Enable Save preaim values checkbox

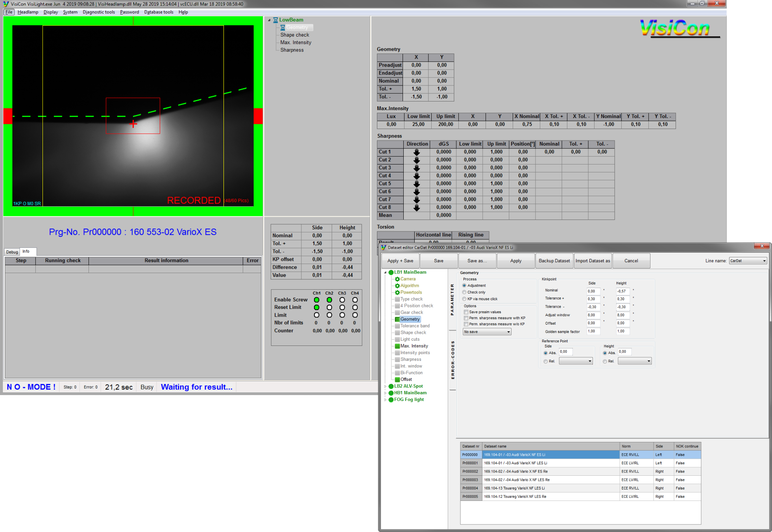[x=466, y=312]
